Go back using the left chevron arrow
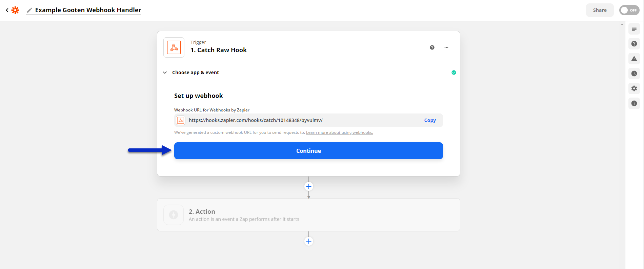 point(7,10)
